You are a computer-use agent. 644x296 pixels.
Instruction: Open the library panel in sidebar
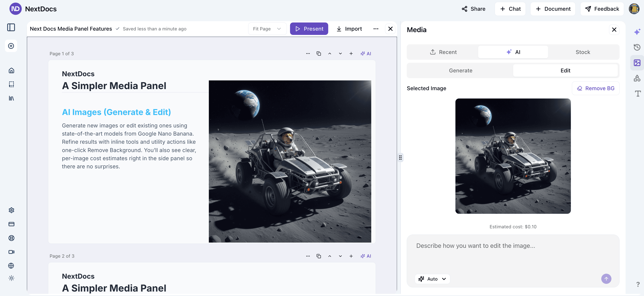coord(11,98)
